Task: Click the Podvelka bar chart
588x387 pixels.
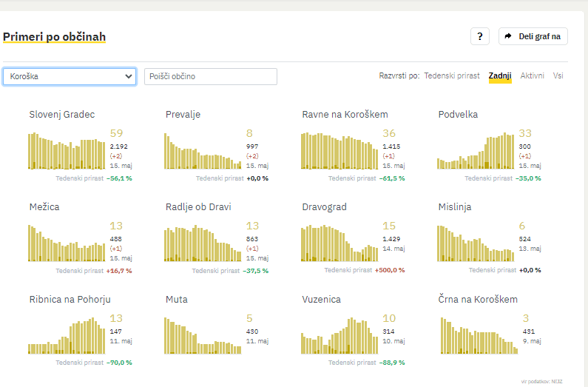Action: pyautogui.click(x=476, y=151)
